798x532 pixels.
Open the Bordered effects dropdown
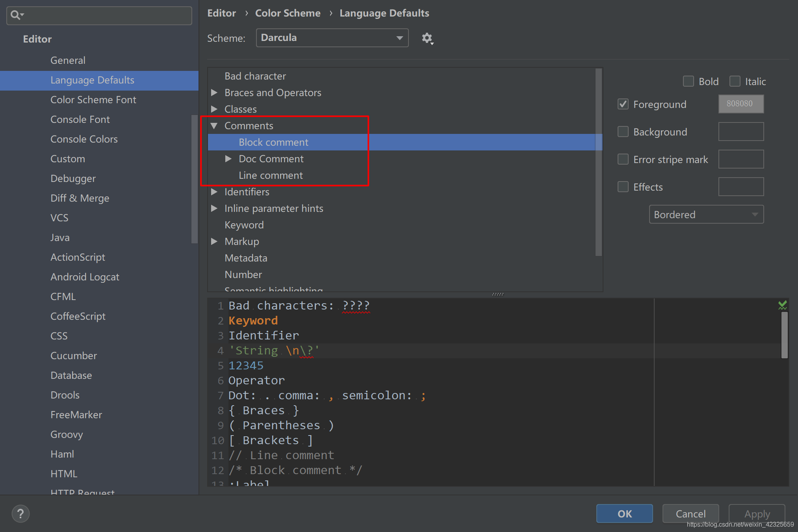pos(706,215)
